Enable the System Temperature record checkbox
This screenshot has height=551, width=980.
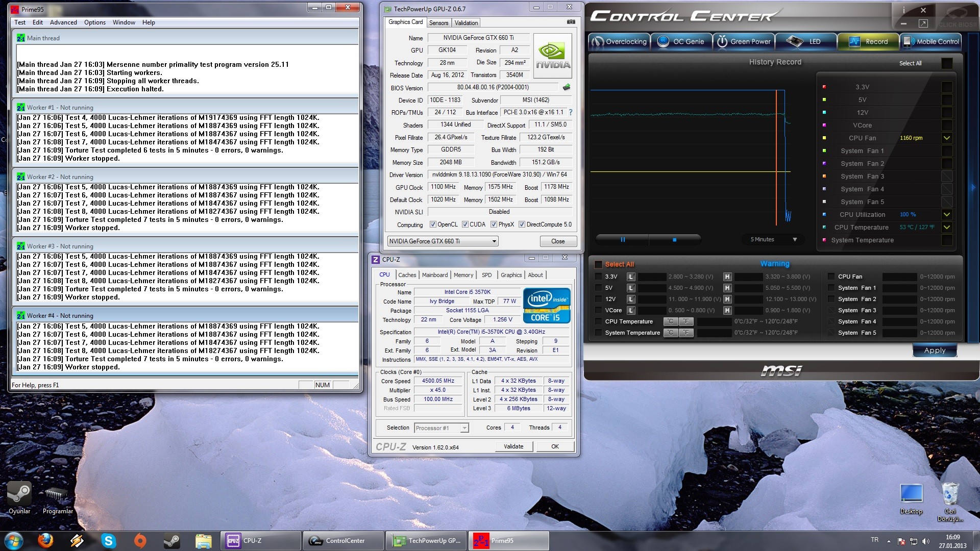947,240
